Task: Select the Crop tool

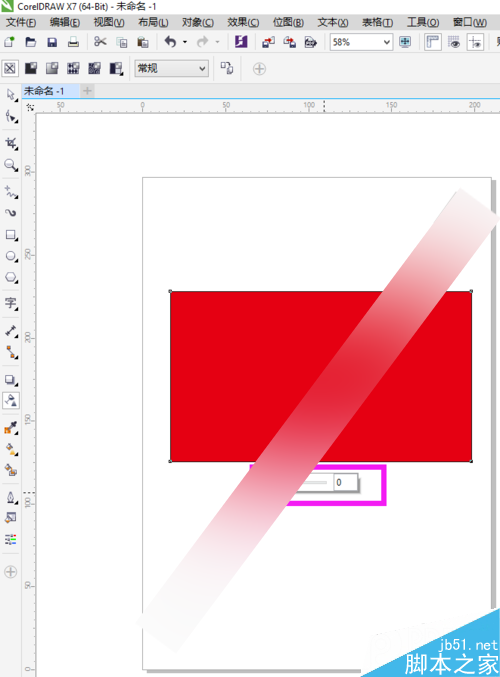Action: pos(11,143)
